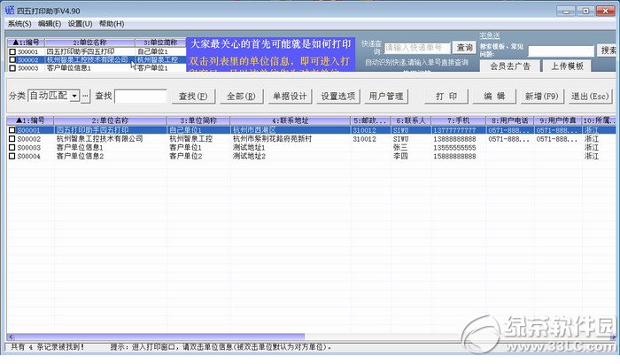Viewport: 620px width, 364px height.
Task: Click the scrollbar left arrow
Action: 11,337
